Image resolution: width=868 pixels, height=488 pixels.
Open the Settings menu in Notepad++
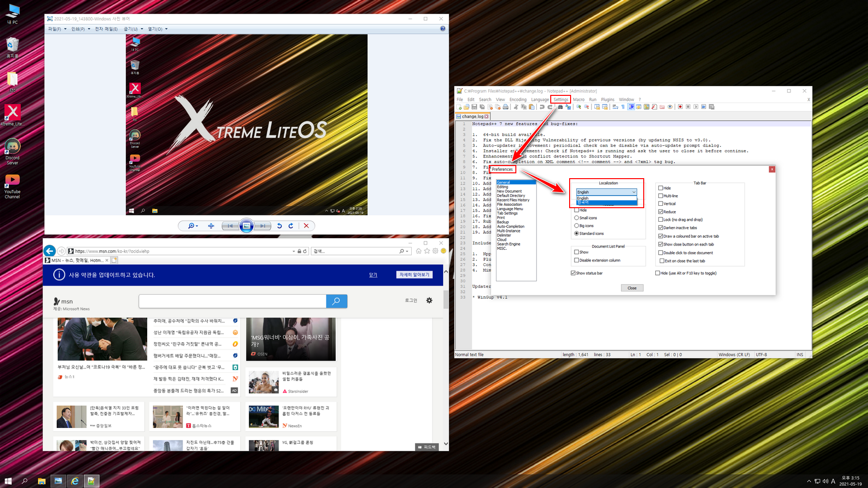[560, 99]
